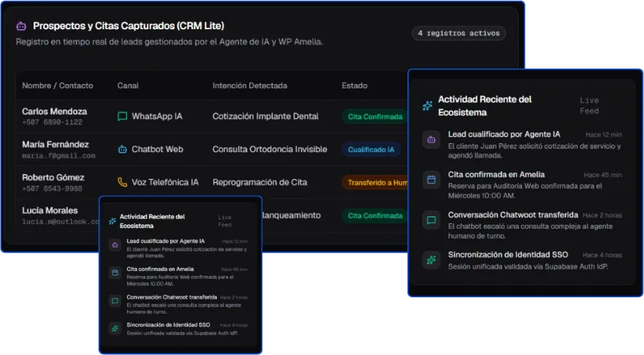Click the Voz Telefónica IA phone icon
The image size is (644, 355).
pos(122,182)
